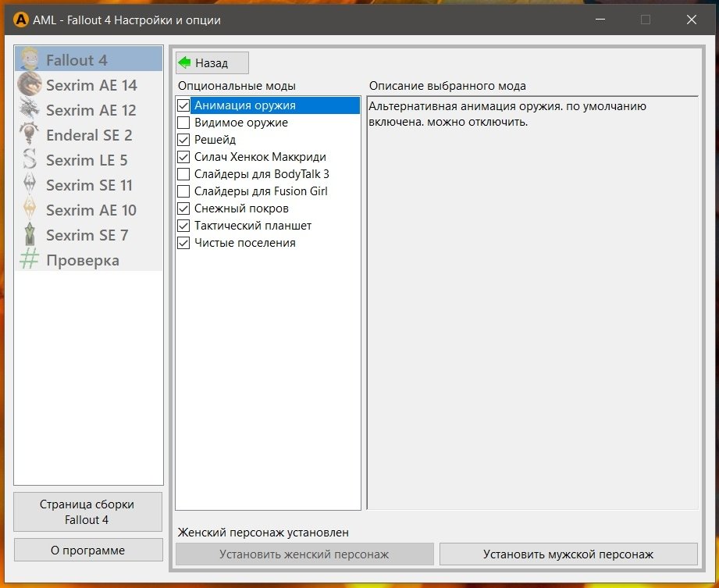Click the AML logo in title bar

[x=21, y=20]
